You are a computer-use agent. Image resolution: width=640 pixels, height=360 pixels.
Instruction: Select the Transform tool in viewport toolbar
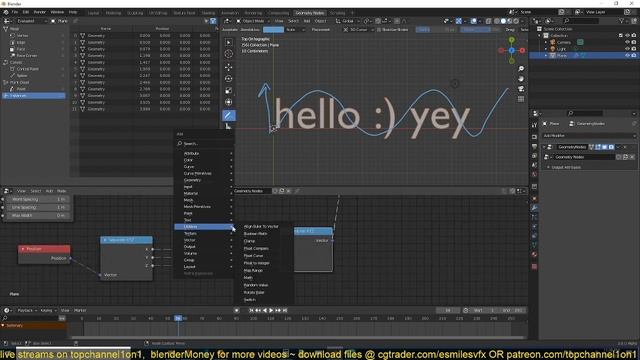(x=229, y=102)
